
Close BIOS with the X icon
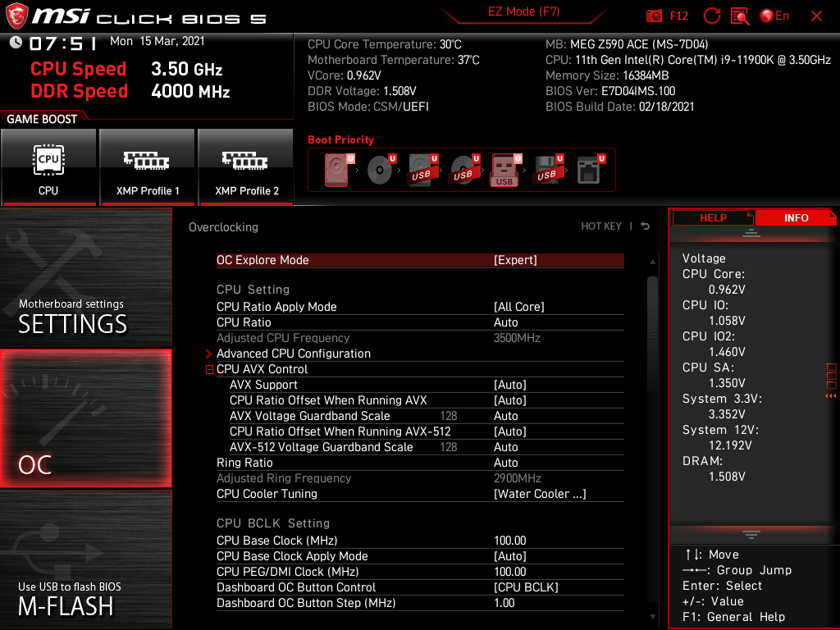click(816, 16)
